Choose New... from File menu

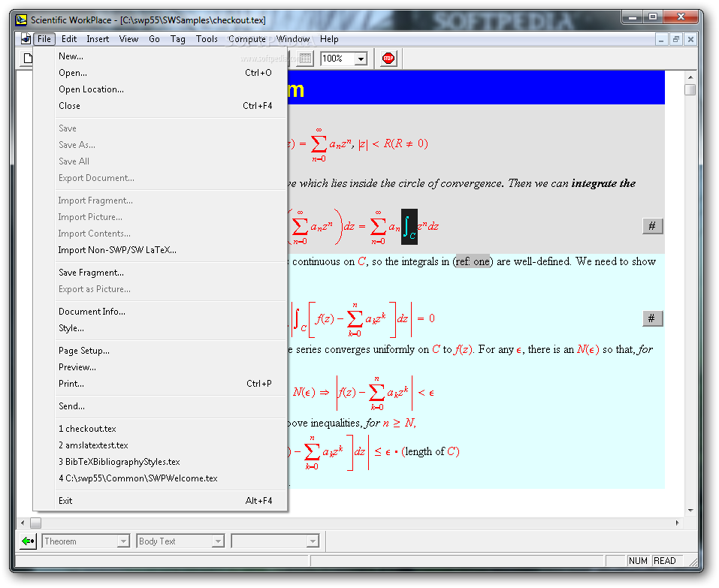point(160,56)
